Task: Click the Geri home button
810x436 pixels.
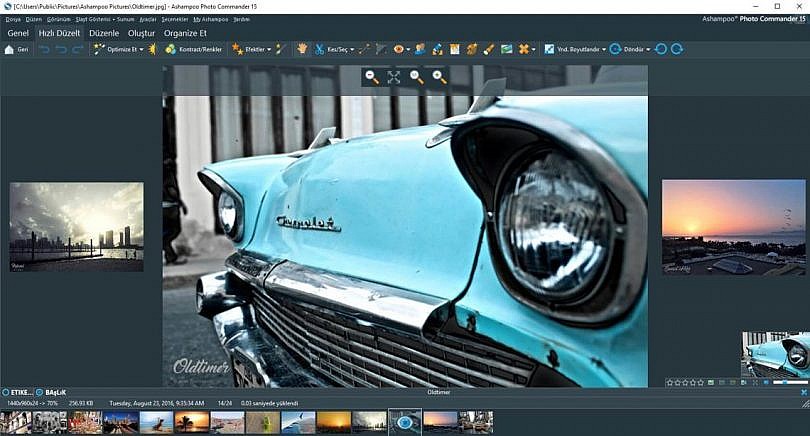Action: coord(17,50)
